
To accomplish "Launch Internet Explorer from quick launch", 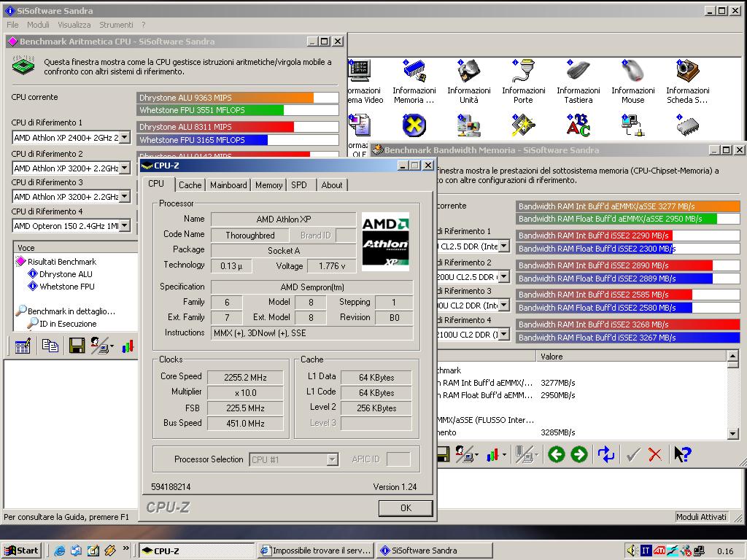I will pyautogui.click(x=60, y=551).
